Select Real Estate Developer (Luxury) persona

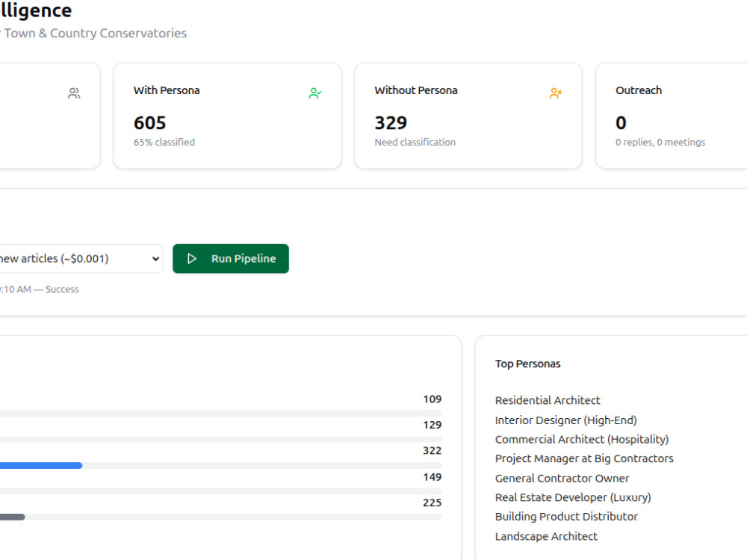coord(573,497)
